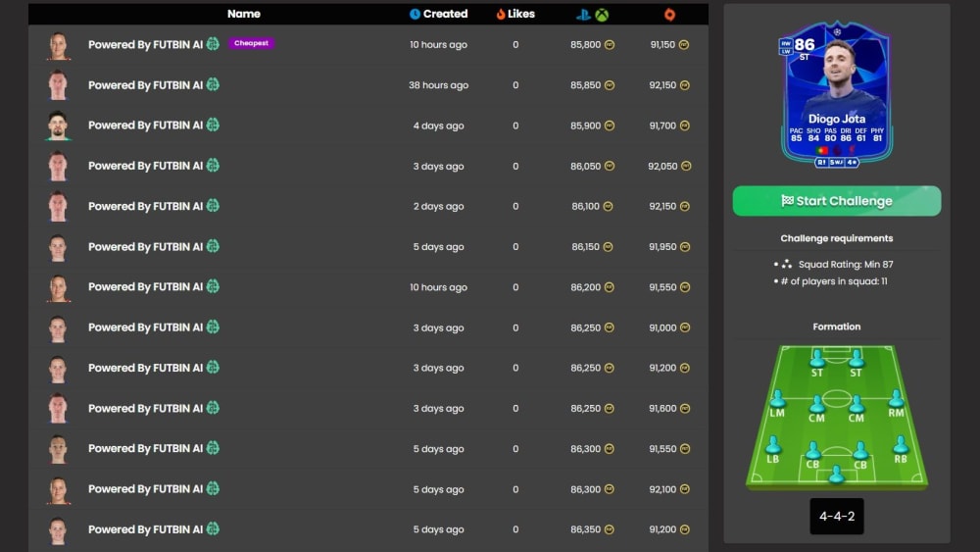Select the RB position on formation pitch

(x=901, y=450)
